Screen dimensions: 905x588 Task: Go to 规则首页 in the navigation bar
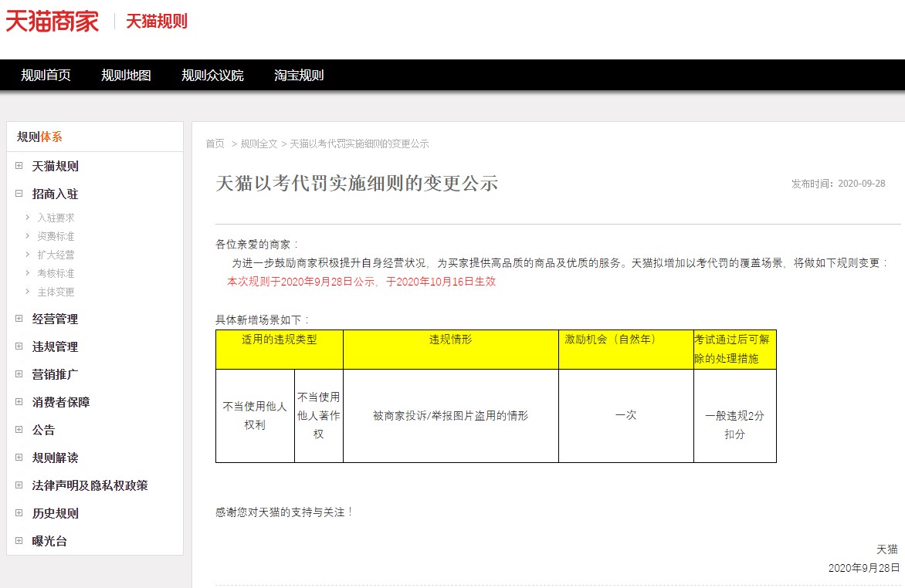[x=46, y=75]
